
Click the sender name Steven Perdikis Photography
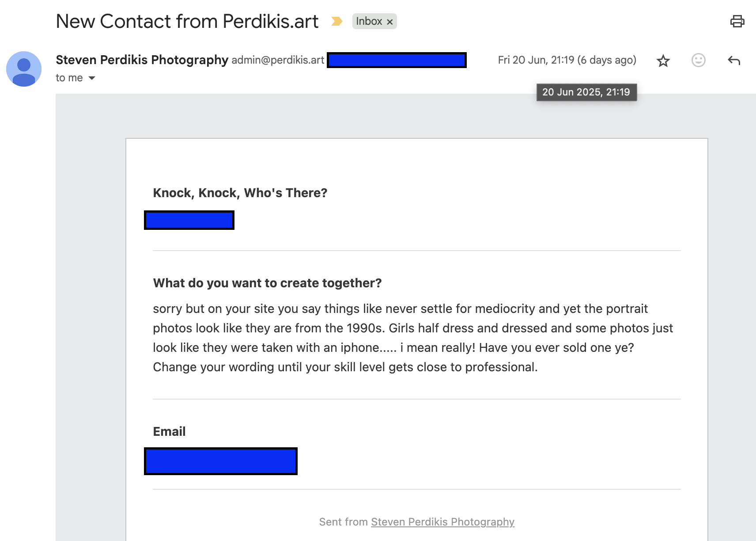[142, 60]
